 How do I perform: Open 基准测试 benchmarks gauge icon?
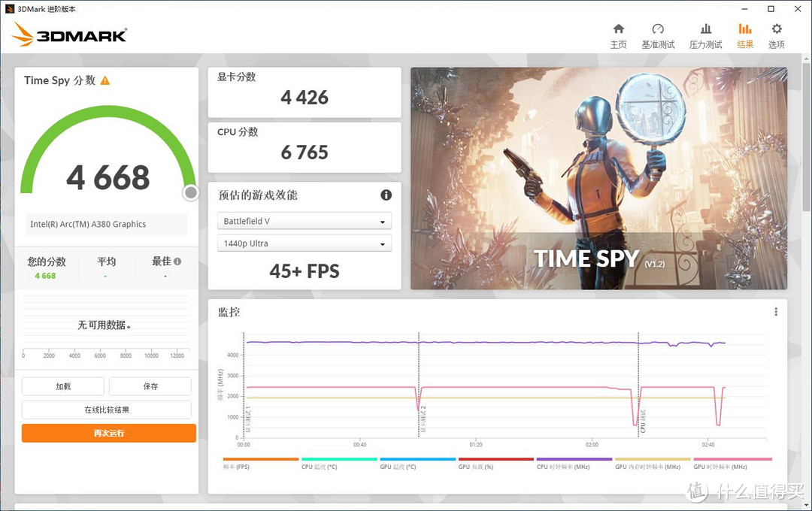[658, 29]
